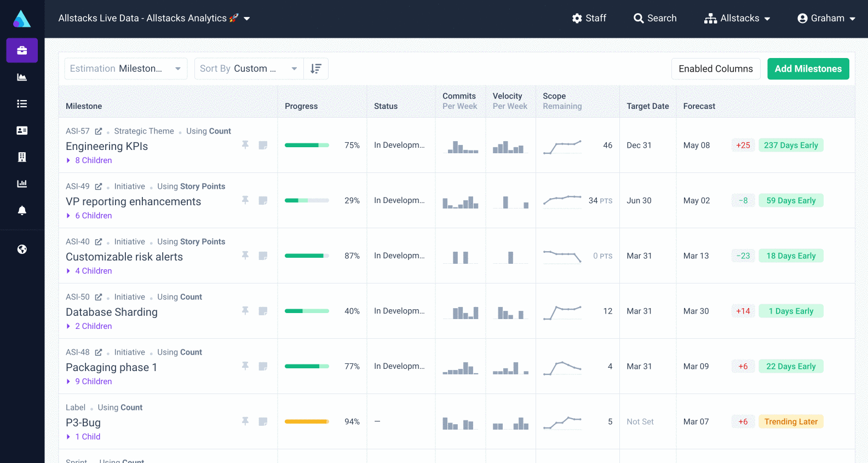
Task: Open the Database Sharding milestone
Action: pos(112,312)
